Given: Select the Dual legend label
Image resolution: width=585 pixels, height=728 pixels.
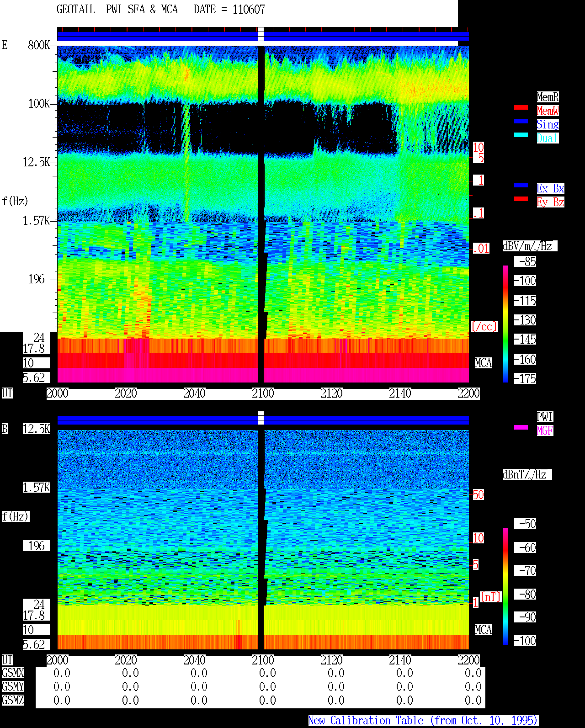Looking at the screenshot, I should coord(548,138).
